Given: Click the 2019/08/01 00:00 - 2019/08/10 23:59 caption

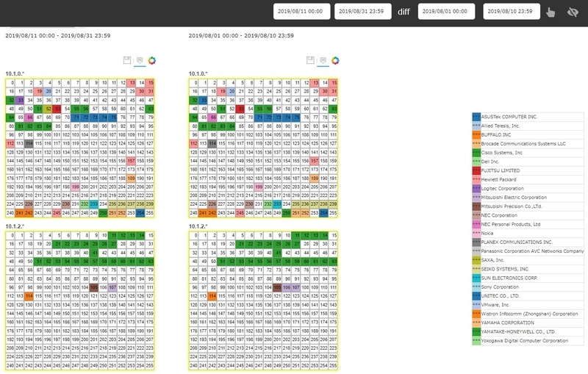Looking at the screenshot, I should (x=241, y=35).
